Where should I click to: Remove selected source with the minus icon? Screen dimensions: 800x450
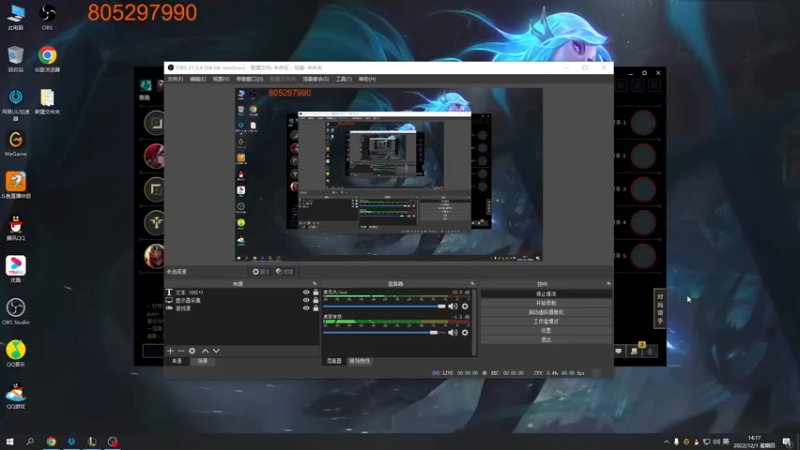pos(181,351)
